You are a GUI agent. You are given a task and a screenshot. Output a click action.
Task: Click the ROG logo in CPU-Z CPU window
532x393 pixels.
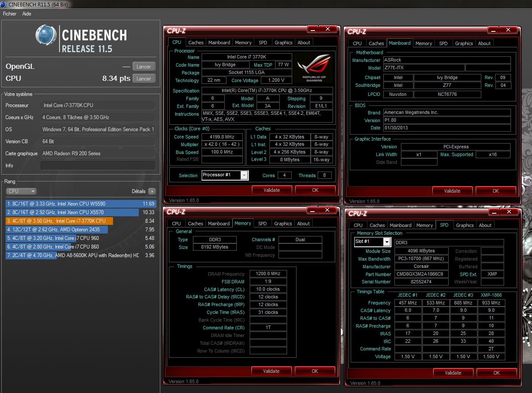point(313,68)
